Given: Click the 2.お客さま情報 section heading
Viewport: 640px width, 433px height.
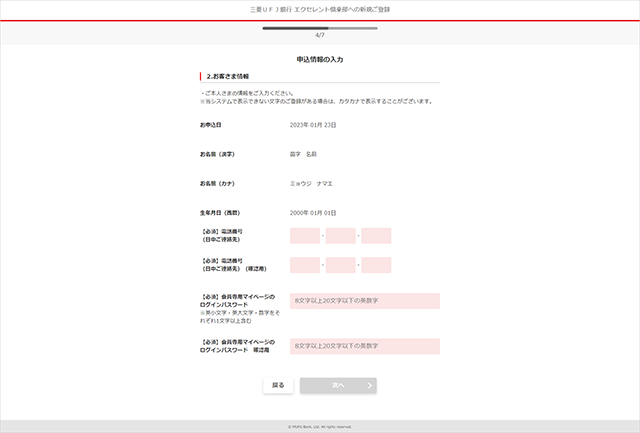Looking at the screenshot, I should pyautogui.click(x=228, y=76).
